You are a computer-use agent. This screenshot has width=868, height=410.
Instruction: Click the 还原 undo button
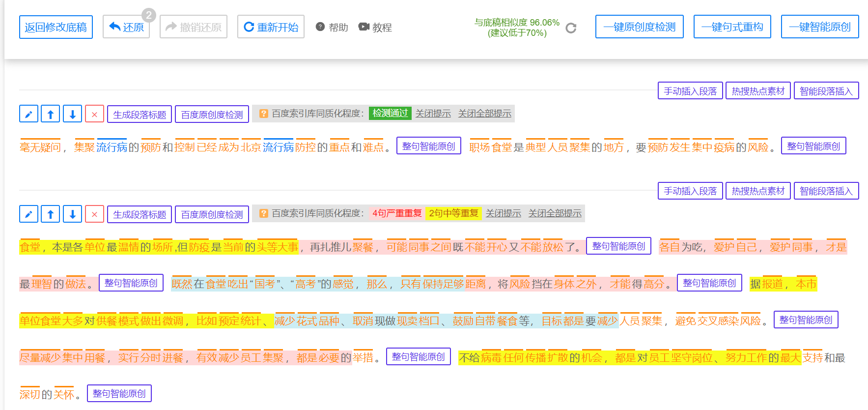tap(126, 27)
